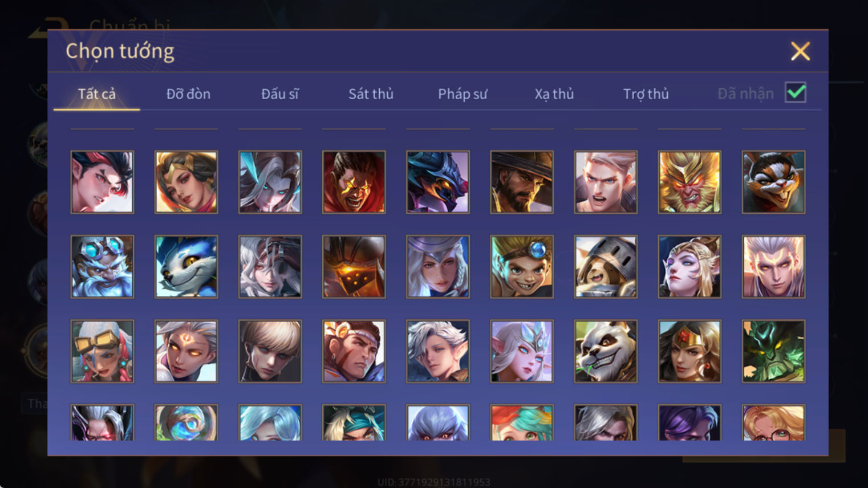Choose the Wonder Woman hero portrait
Viewport: 868px width, 488px height.
click(689, 351)
